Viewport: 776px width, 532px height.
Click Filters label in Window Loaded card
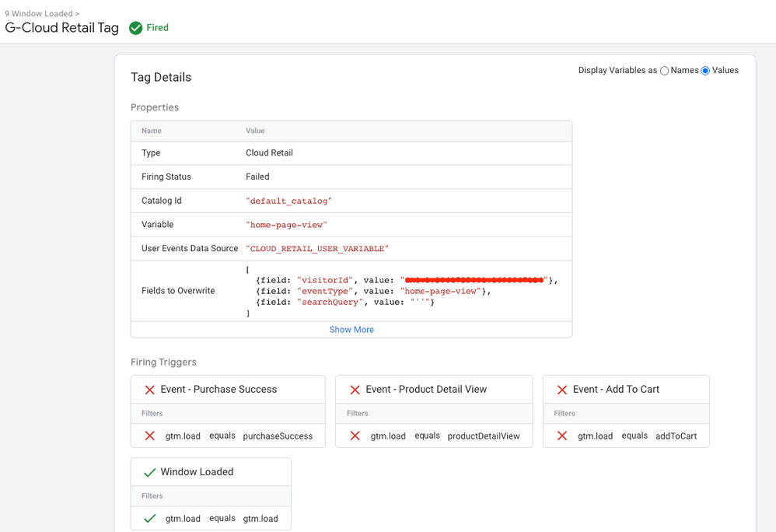[152, 496]
